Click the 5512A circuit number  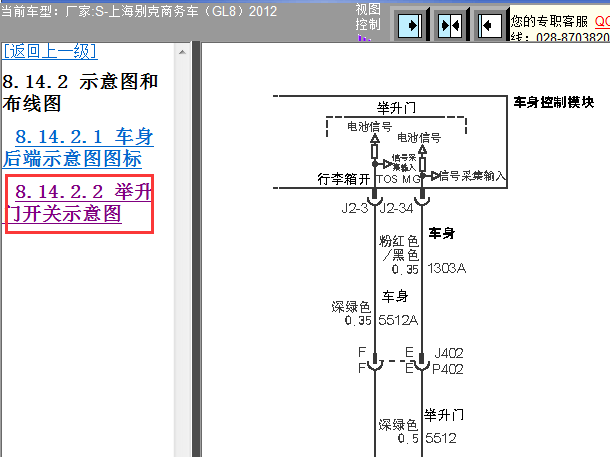point(398,320)
